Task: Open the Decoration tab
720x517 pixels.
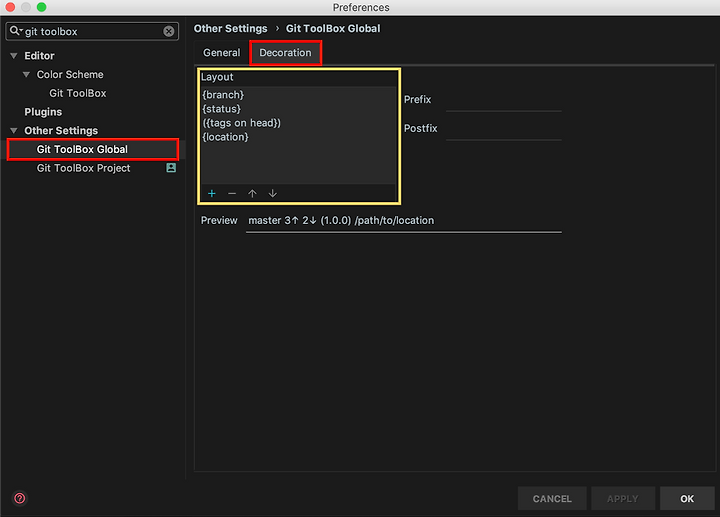Action: 285,53
